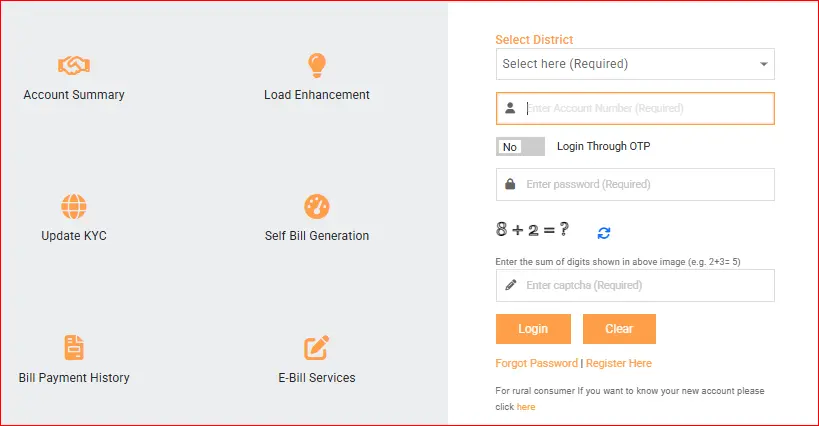Open the E-Bill Services edit icon
Image resolution: width=819 pixels, height=426 pixels.
317,348
